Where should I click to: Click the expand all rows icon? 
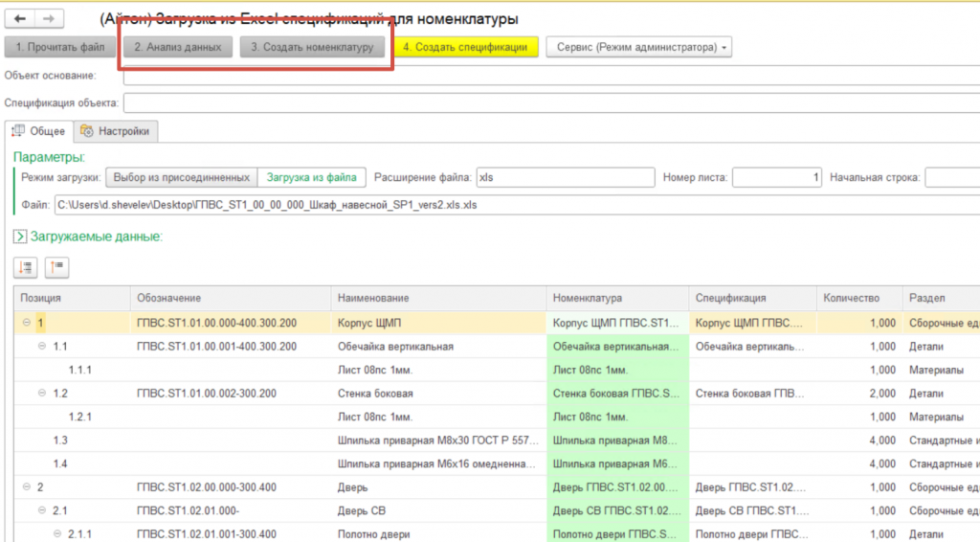[26, 267]
